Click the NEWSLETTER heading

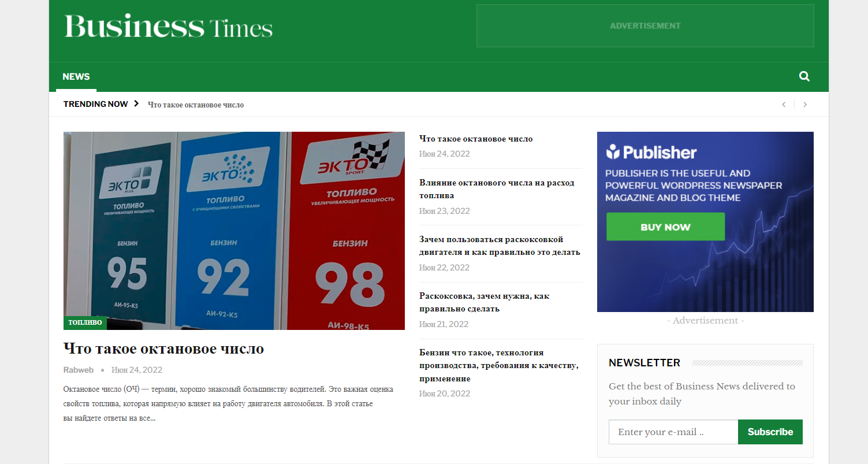(x=645, y=363)
